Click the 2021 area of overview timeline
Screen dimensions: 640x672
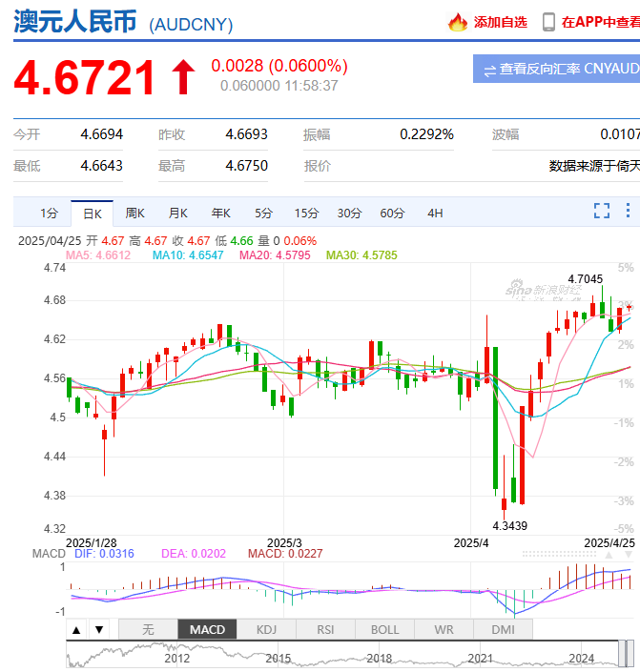point(481,658)
